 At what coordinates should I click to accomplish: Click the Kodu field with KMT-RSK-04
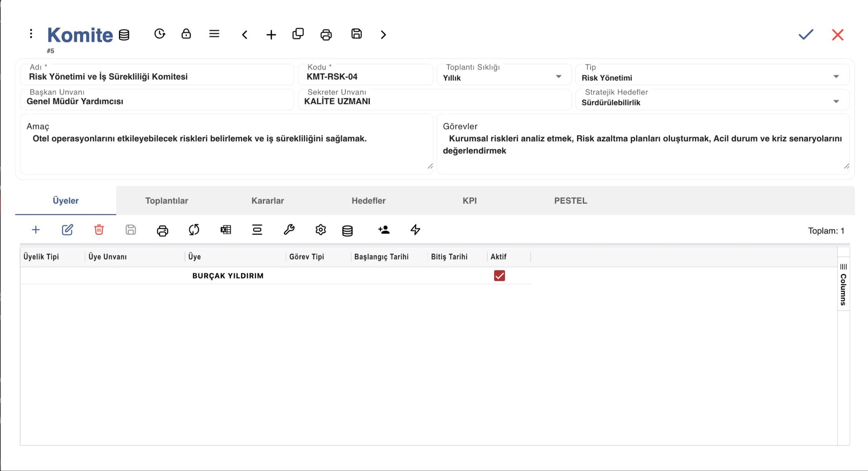point(365,75)
